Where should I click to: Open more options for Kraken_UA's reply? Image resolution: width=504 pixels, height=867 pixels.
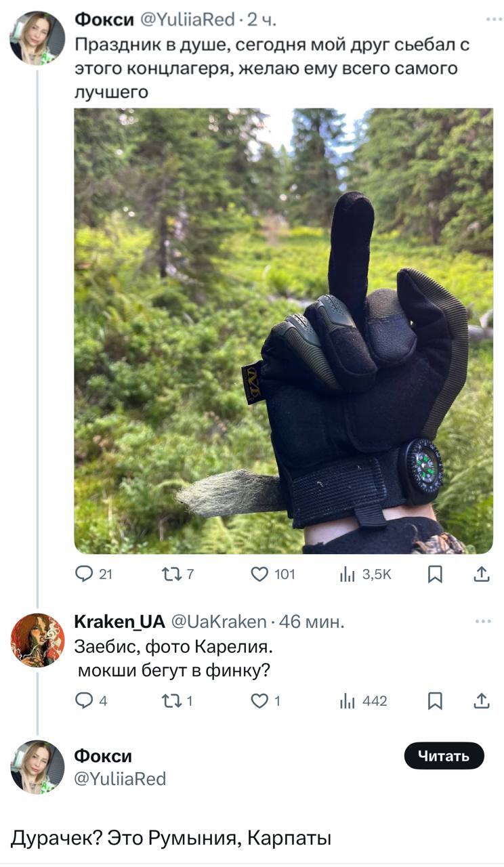tap(483, 621)
